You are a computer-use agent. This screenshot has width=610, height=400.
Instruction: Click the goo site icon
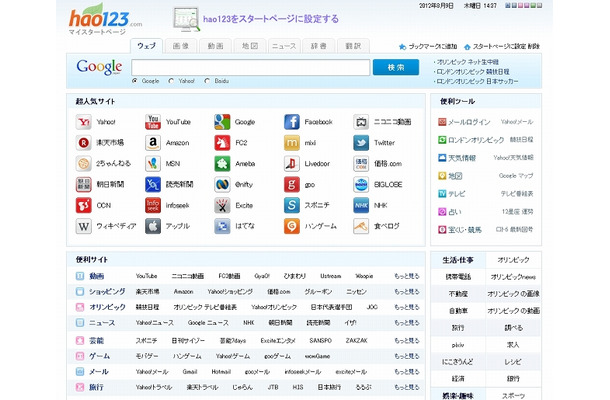[x=292, y=184]
